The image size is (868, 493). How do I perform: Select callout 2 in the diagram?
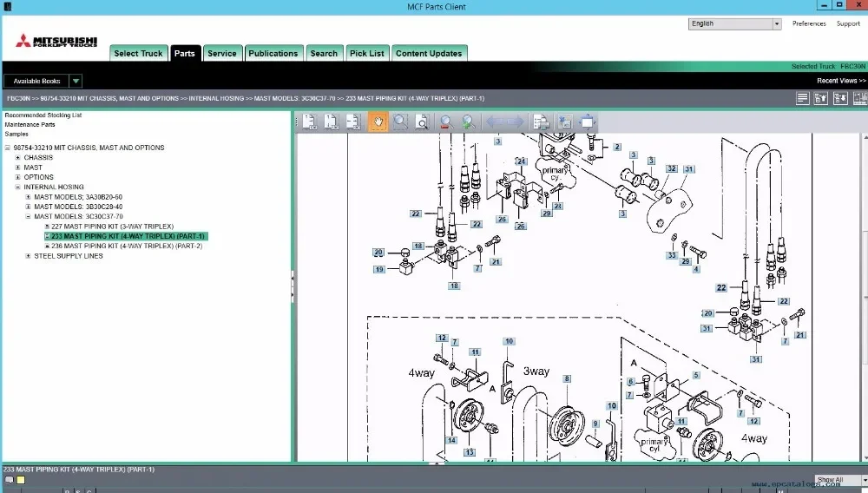(x=617, y=148)
